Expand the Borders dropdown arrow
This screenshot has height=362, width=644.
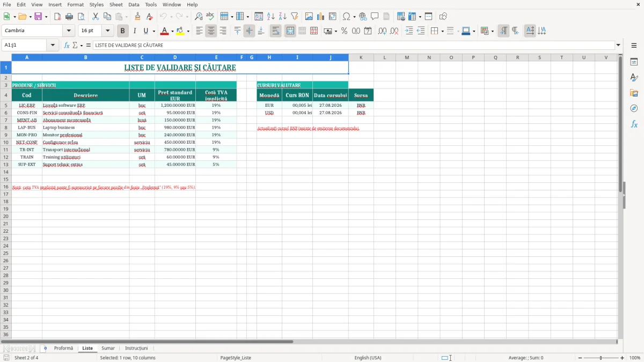coord(442,31)
